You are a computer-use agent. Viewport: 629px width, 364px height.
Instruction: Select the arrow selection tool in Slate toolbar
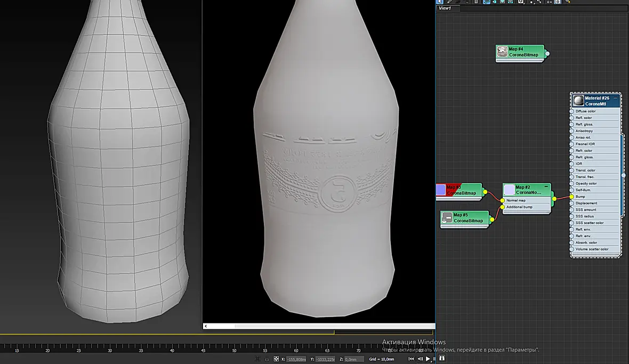coord(439,2)
